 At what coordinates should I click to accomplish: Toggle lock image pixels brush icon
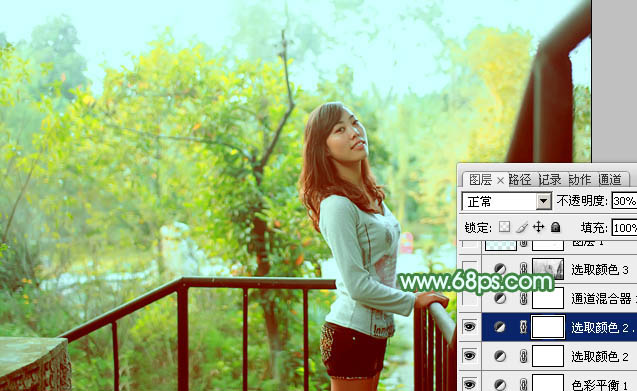click(x=522, y=227)
